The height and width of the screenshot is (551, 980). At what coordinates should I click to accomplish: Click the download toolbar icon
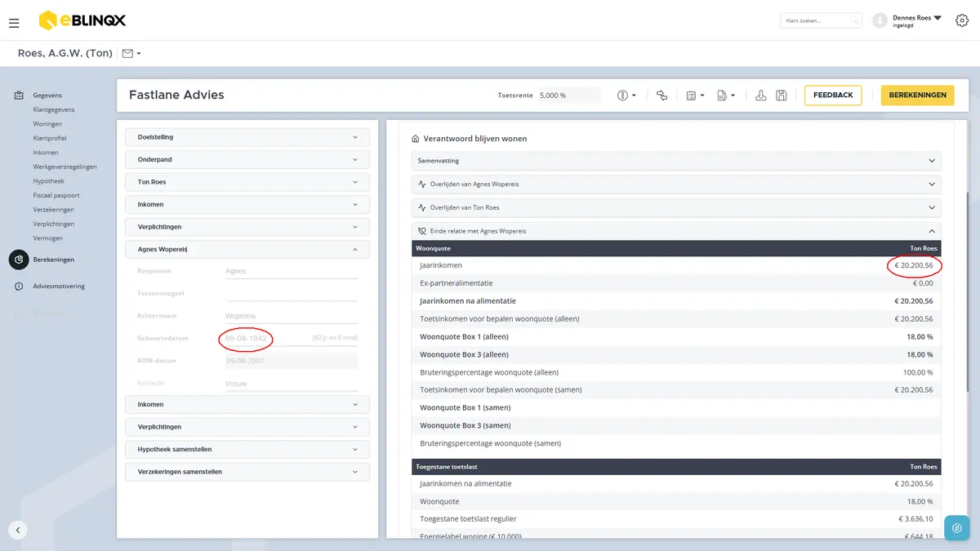click(760, 96)
